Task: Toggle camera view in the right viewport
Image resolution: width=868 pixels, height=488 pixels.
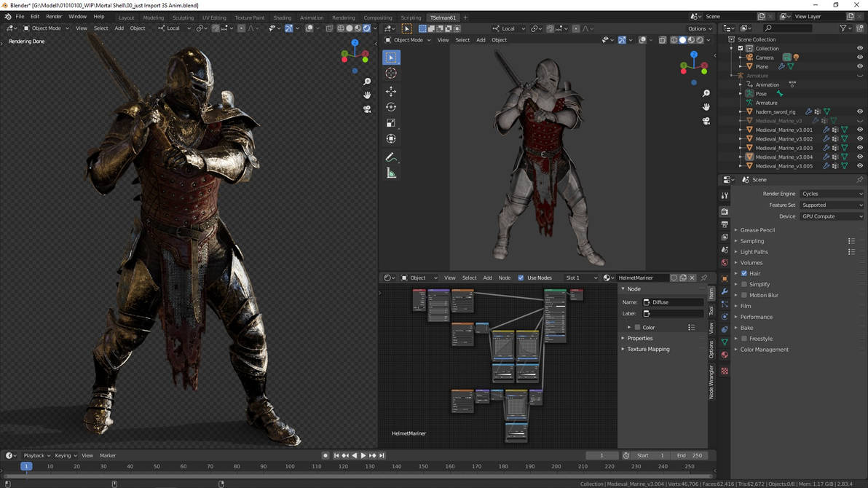Action: point(706,121)
